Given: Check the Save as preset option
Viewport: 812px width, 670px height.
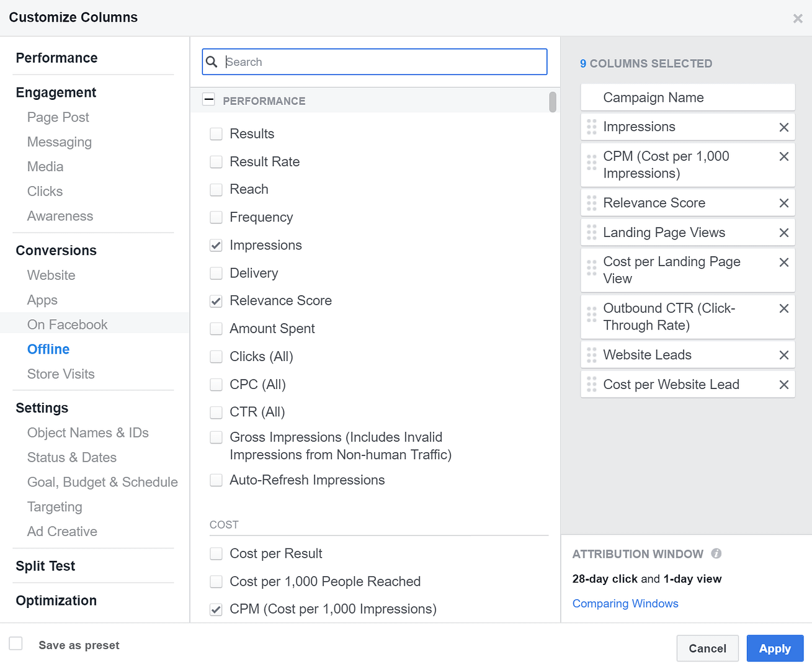Looking at the screenshot, I should (x=16, y=643).
